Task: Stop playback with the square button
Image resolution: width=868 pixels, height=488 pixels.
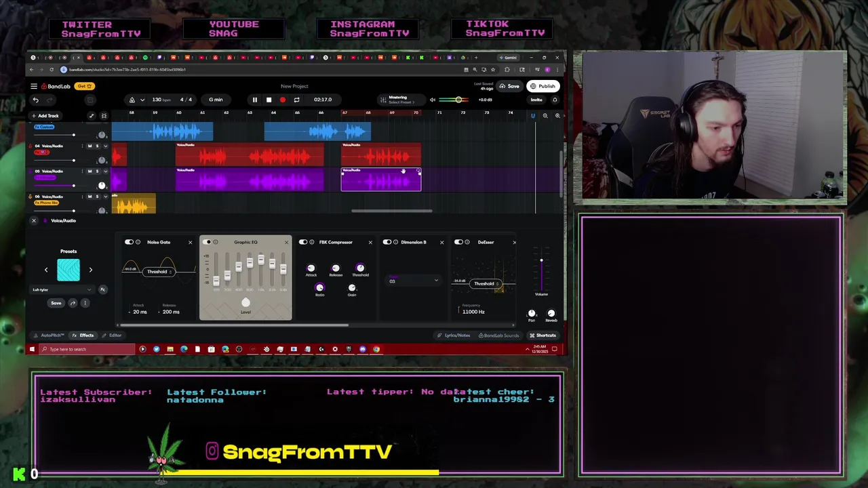Action: pos(269,100)
